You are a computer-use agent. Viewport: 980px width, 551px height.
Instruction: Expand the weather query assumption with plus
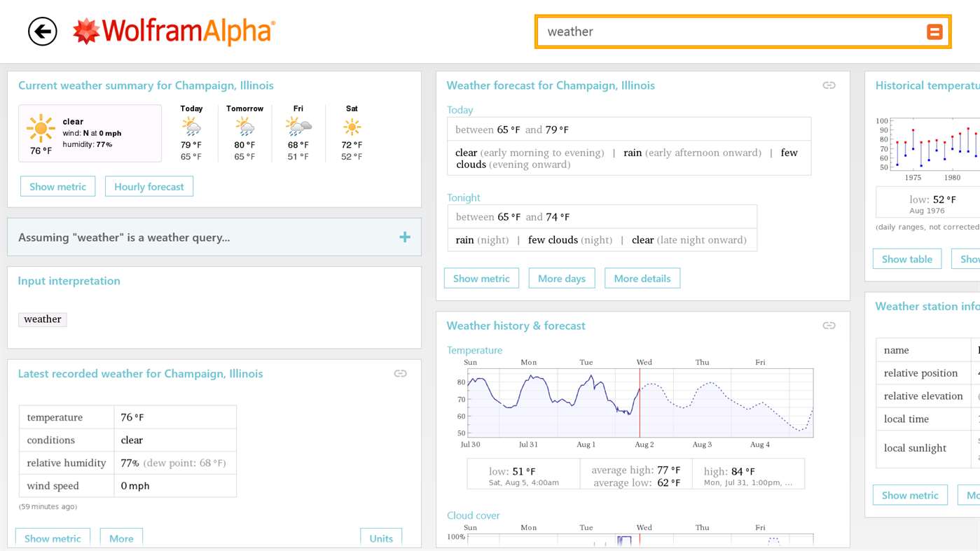click(405, 237)
